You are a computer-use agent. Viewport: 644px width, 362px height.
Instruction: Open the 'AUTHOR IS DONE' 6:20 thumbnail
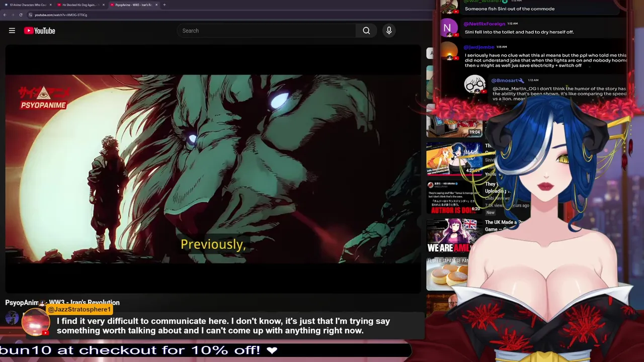tap(454, 197)
